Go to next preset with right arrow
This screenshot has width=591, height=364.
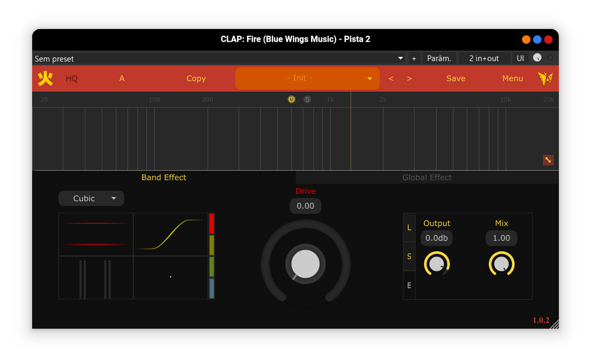[409, 78]
